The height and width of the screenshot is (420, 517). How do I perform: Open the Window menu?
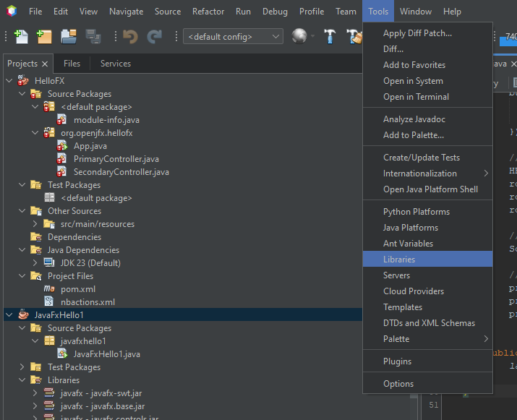click(416, 12)
